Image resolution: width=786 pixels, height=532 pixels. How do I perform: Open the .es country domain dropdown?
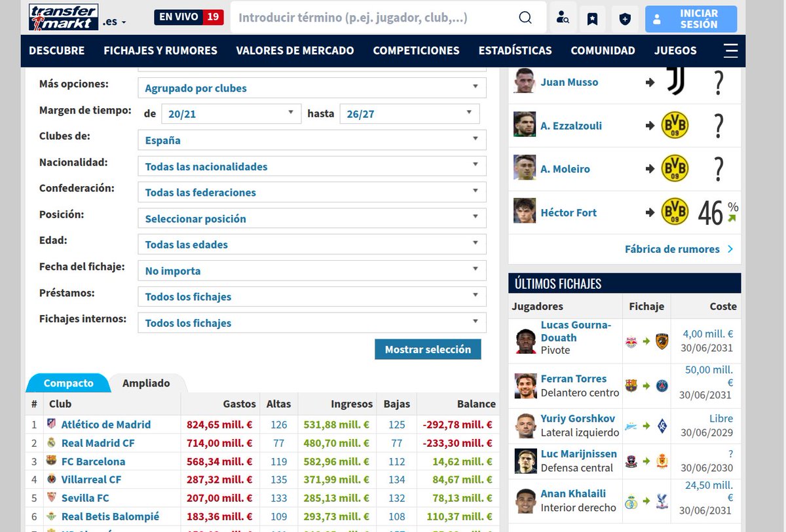115,22
